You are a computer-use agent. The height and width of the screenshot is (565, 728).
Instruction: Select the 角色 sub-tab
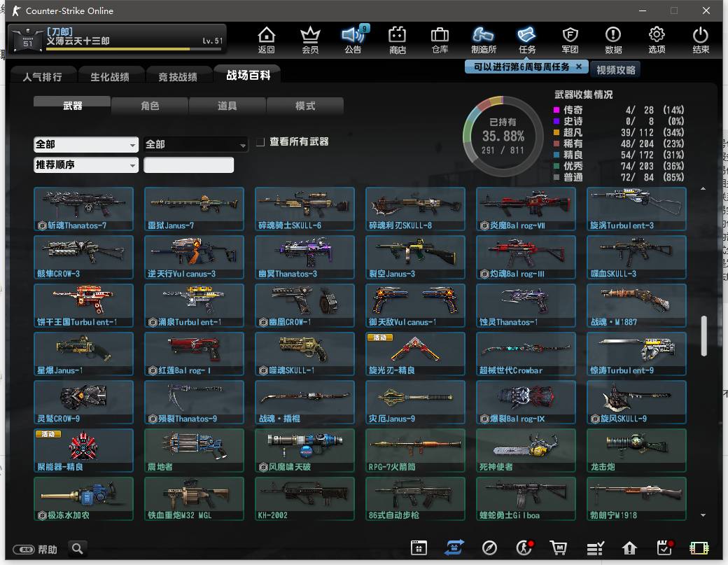[x=150, y=106]
